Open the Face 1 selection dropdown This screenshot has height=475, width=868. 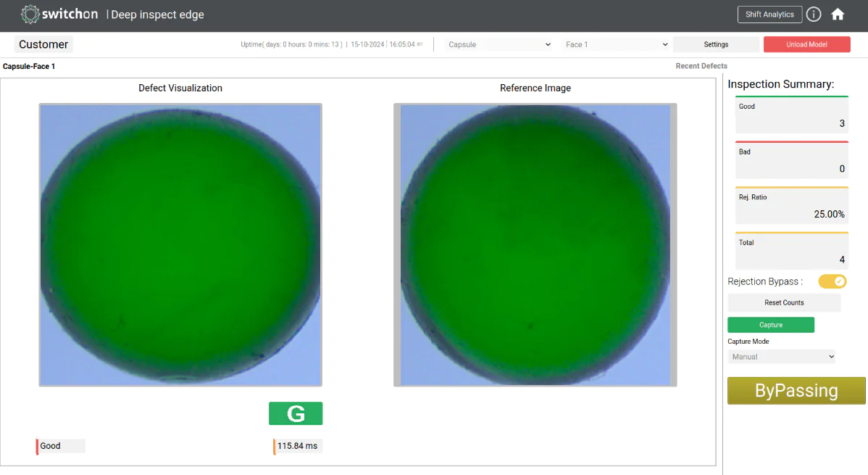click(615, 44)
